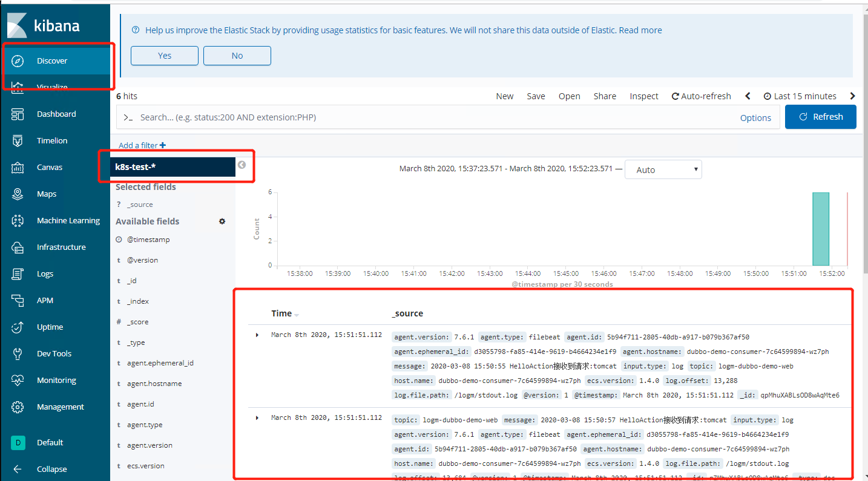The image size is (868, 481).
Task: Select _id field in available fields
Action: pyautogui.click(x=131, y=281)
